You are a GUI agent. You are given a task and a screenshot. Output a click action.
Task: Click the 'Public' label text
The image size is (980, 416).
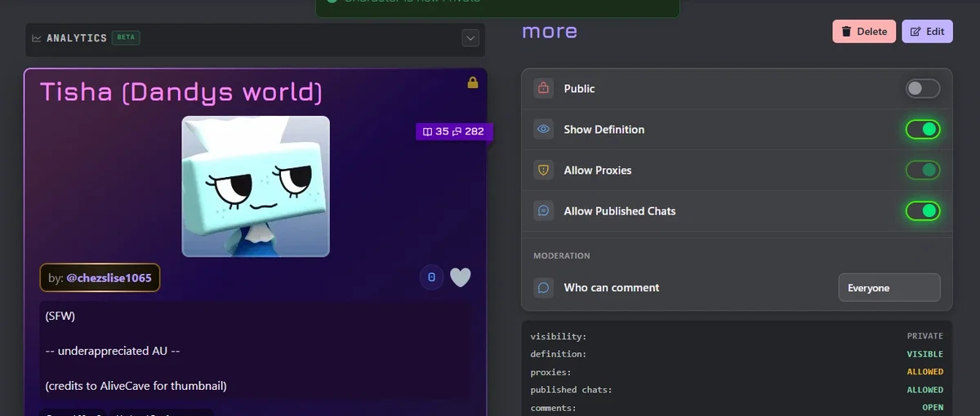coord(579,88)
